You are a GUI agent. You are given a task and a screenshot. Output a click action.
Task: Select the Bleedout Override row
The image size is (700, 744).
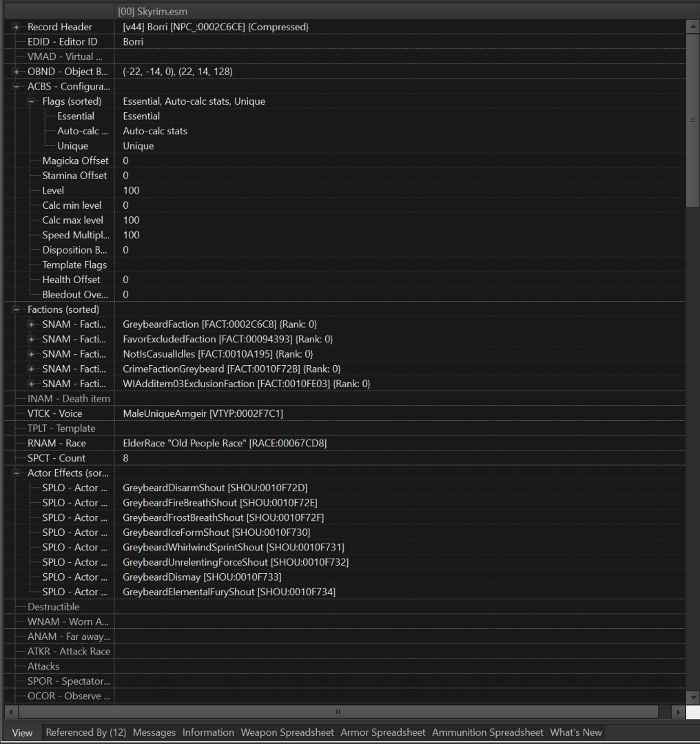344,295
